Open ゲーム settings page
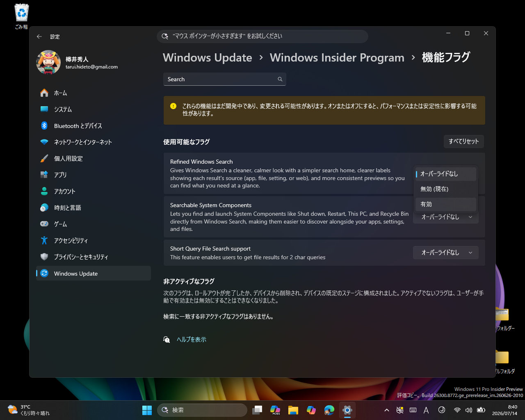525x420 pixels. click(x=94, y=224)
